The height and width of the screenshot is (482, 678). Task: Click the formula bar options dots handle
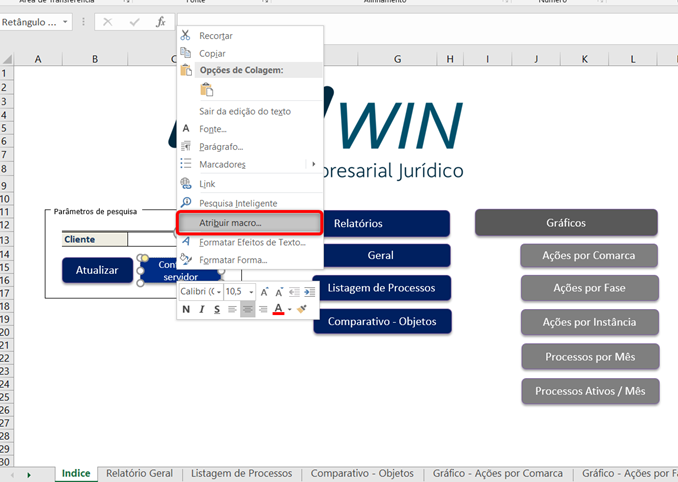point(83,22)
